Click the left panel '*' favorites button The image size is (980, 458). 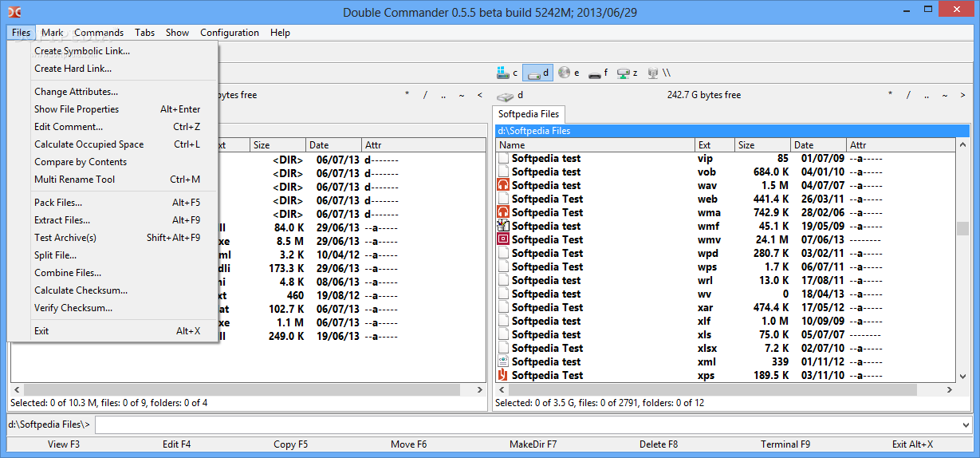click(407, 95)
